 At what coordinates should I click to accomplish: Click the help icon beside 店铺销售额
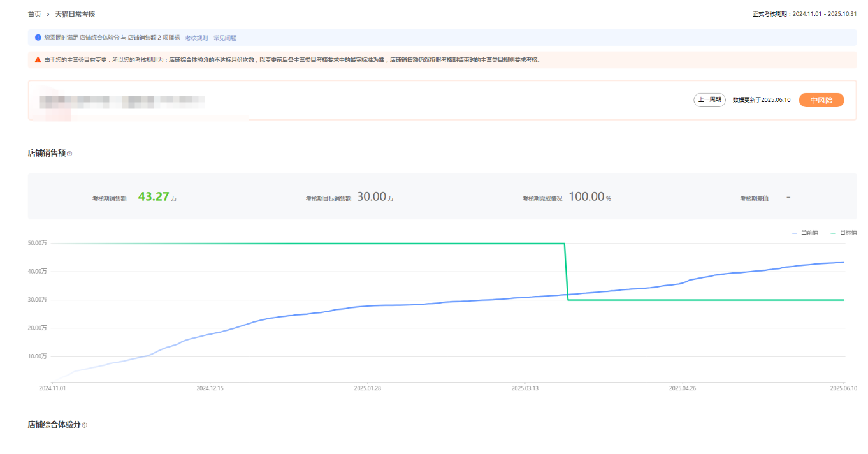69,154
